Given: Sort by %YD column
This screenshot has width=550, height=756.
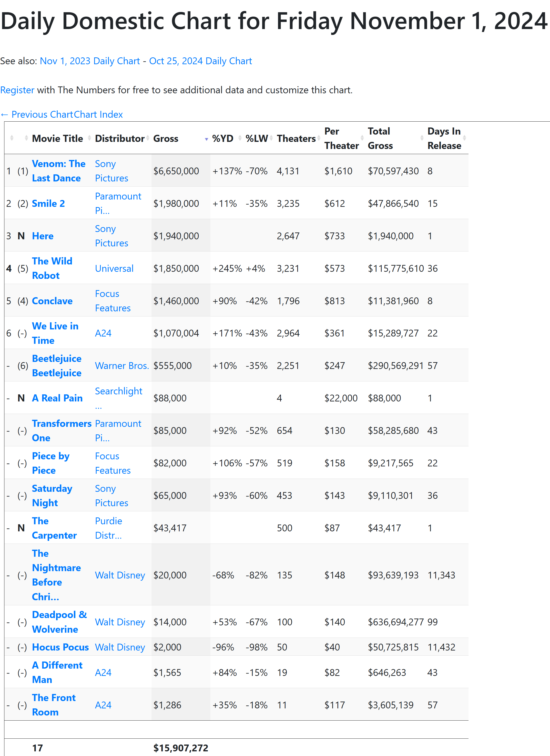Looking at the screenshot, I should (x=223, y=138).
